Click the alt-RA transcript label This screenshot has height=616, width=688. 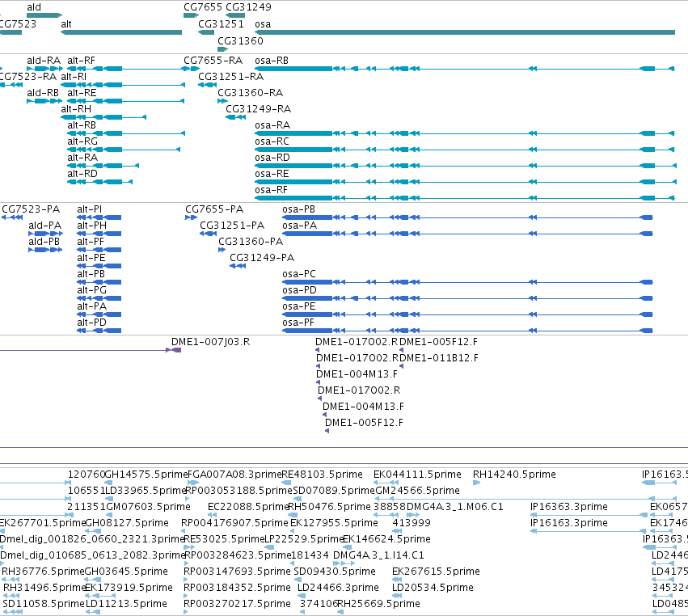[x=82, y=158]
